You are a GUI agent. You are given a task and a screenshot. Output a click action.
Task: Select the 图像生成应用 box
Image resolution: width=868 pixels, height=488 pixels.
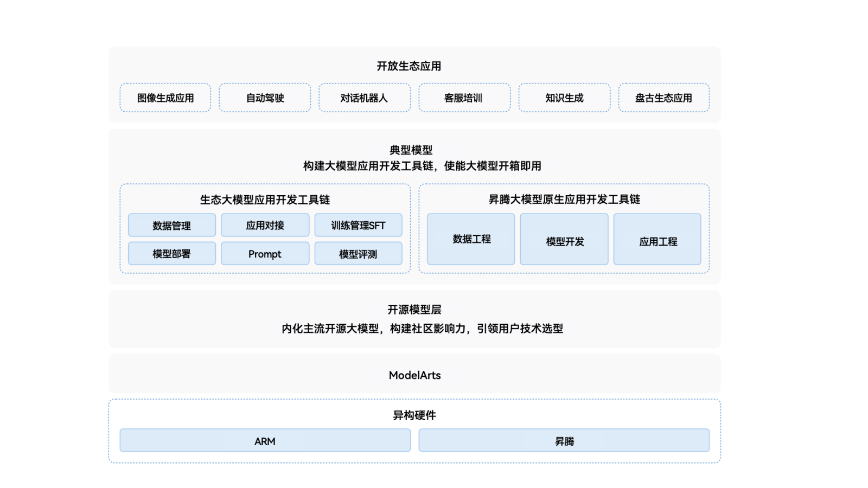click(x=165, y=98)
